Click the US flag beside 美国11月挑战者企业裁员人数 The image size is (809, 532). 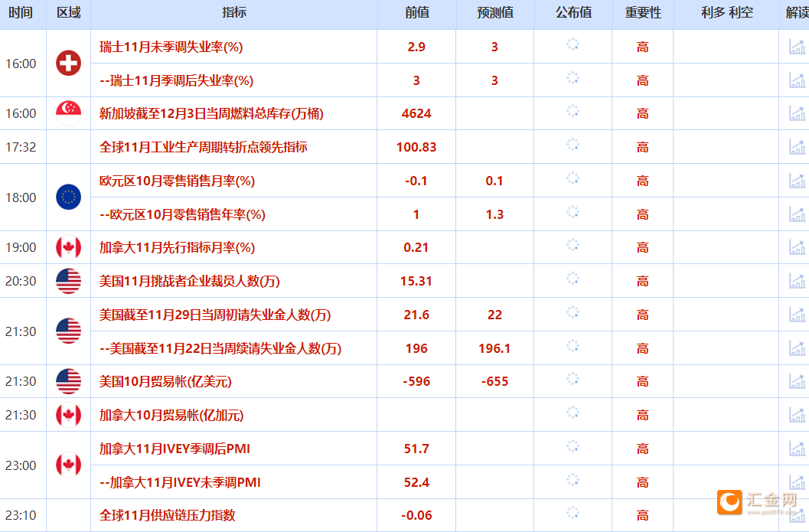point(67,281)
